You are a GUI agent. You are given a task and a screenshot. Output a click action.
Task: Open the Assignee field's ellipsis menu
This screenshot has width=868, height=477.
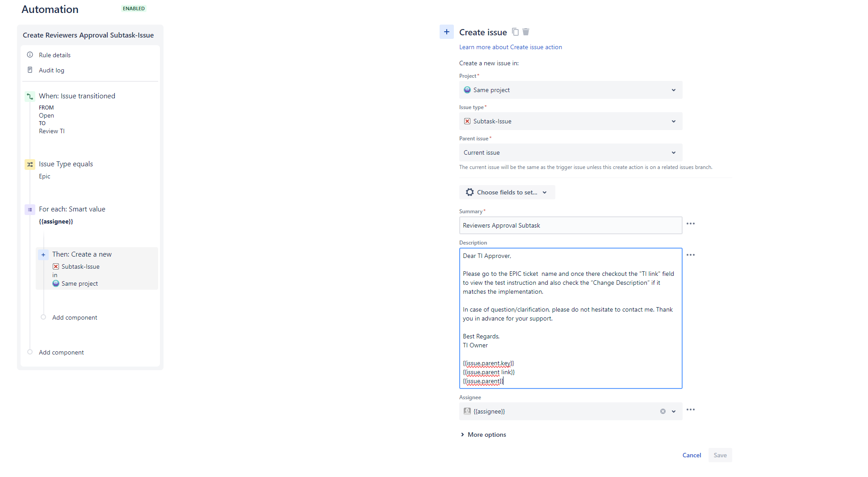click(691, 409)
